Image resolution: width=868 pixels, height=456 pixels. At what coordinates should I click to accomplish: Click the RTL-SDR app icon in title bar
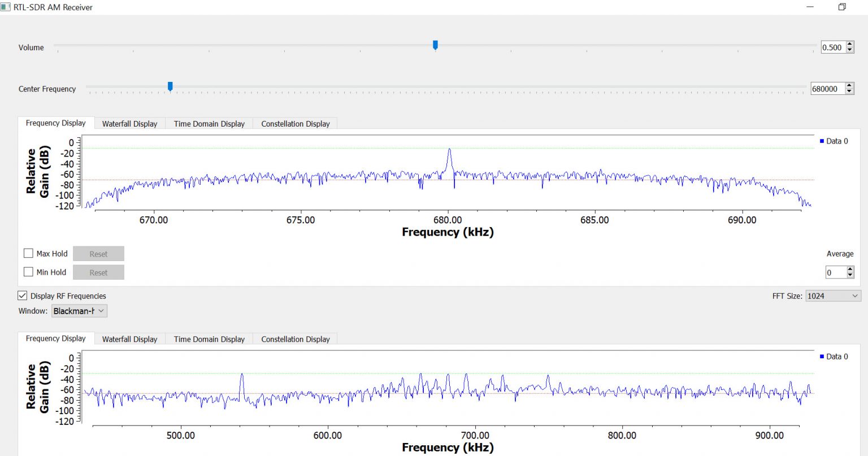tap(6, 7)
